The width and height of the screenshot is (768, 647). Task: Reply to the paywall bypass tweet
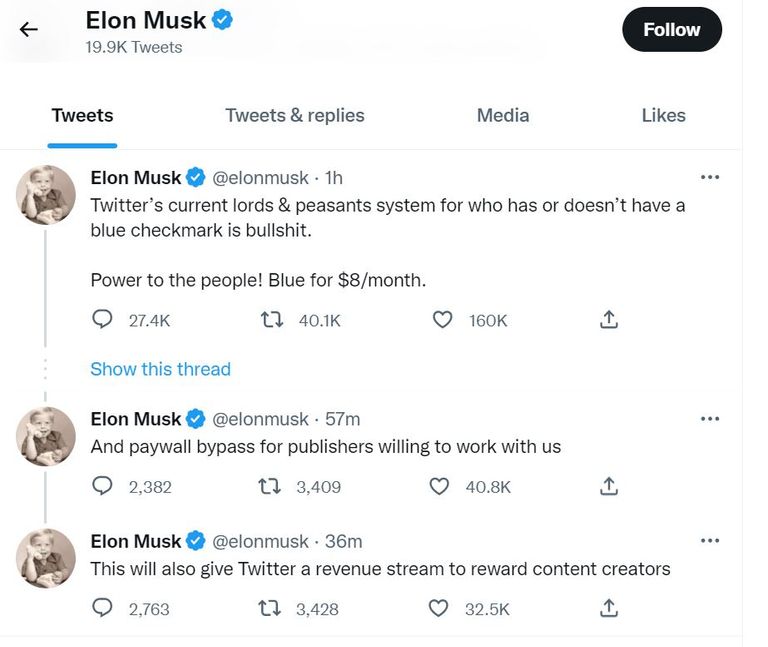coord(103,487)
